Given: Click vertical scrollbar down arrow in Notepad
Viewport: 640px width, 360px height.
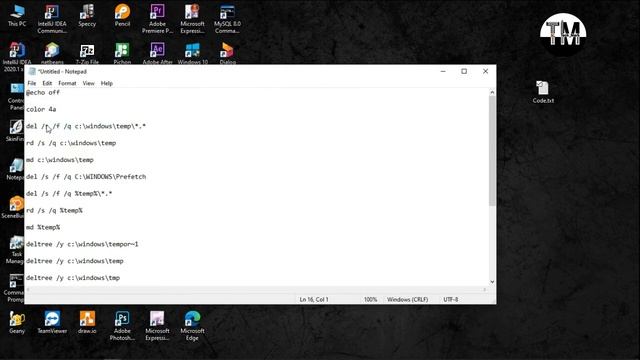Looking at the screenshot, I should coord(492,282).
